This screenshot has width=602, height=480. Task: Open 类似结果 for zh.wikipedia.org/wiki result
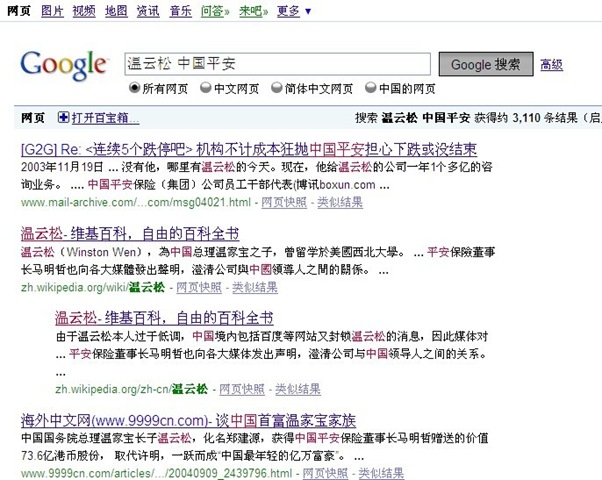(x=255, y=287)
